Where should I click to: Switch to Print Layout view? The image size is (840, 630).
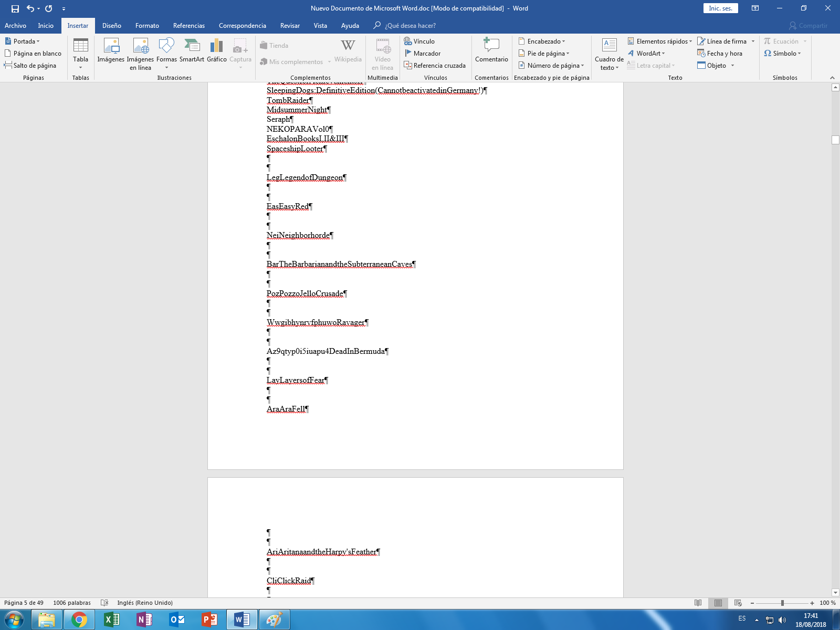(718, 603)
